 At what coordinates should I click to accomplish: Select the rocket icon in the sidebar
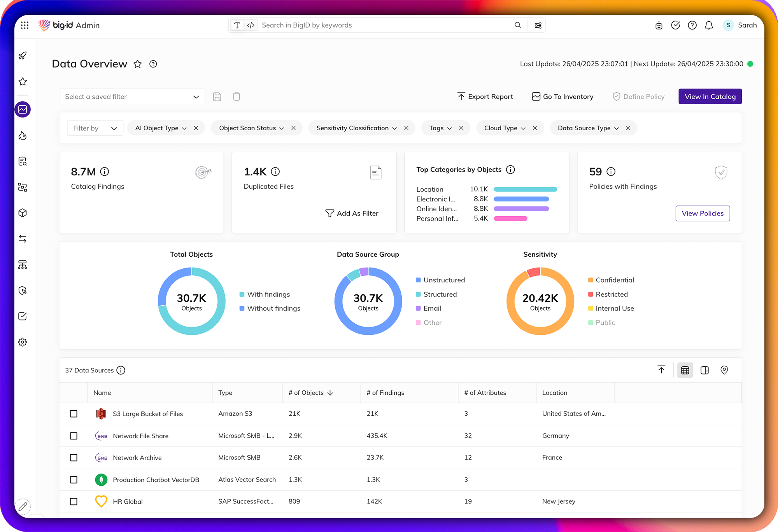tap(23, 55)
